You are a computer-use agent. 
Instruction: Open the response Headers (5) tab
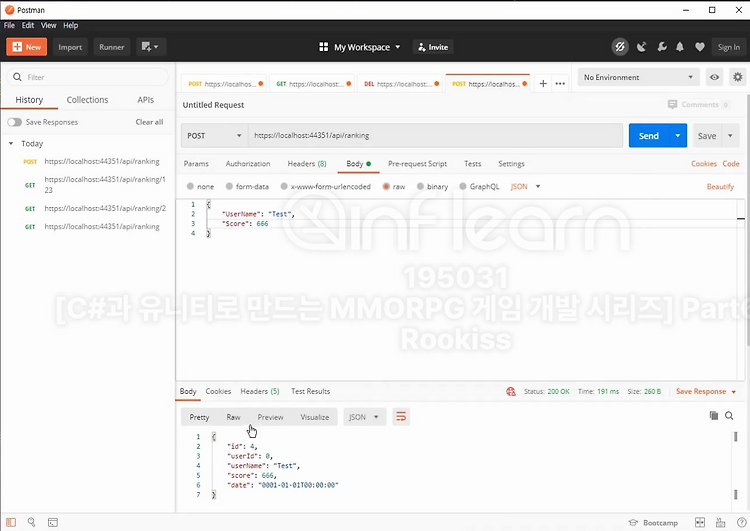tap(260, 391)
